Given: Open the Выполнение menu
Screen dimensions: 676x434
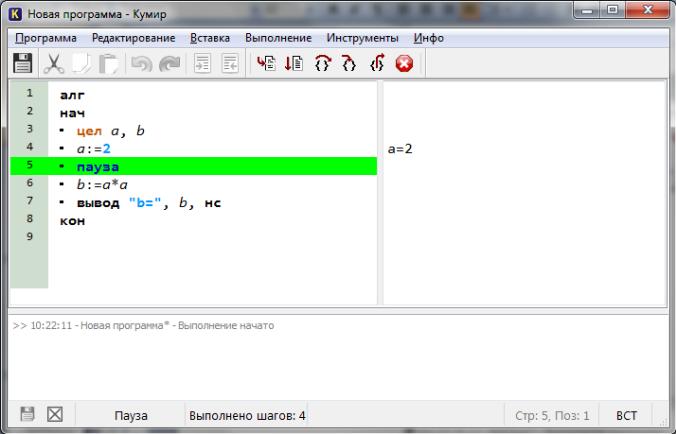Looking at the screenshot, I should coord(278,38).
